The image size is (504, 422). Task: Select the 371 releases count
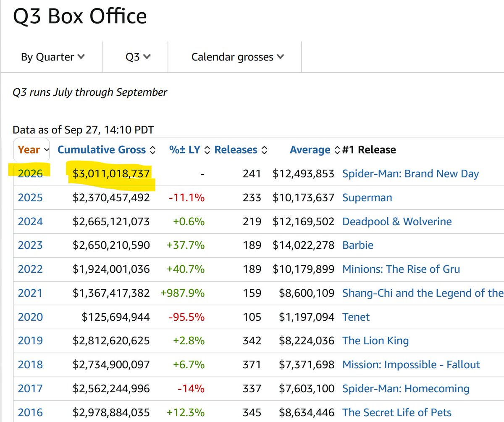(x=252, y=365)
